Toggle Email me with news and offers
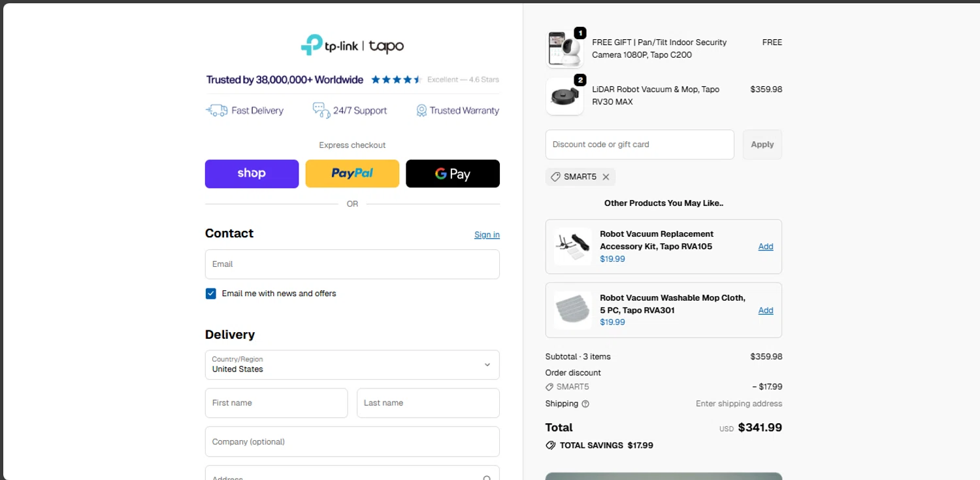Screen dimensions: 980x480 tap(211, 294)
